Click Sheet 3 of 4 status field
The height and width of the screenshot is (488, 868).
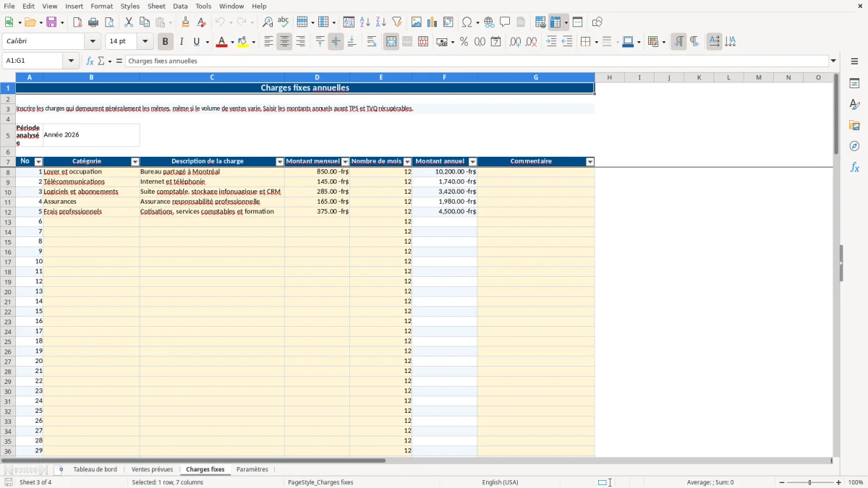pyautogui.click(x=35, y=482)
